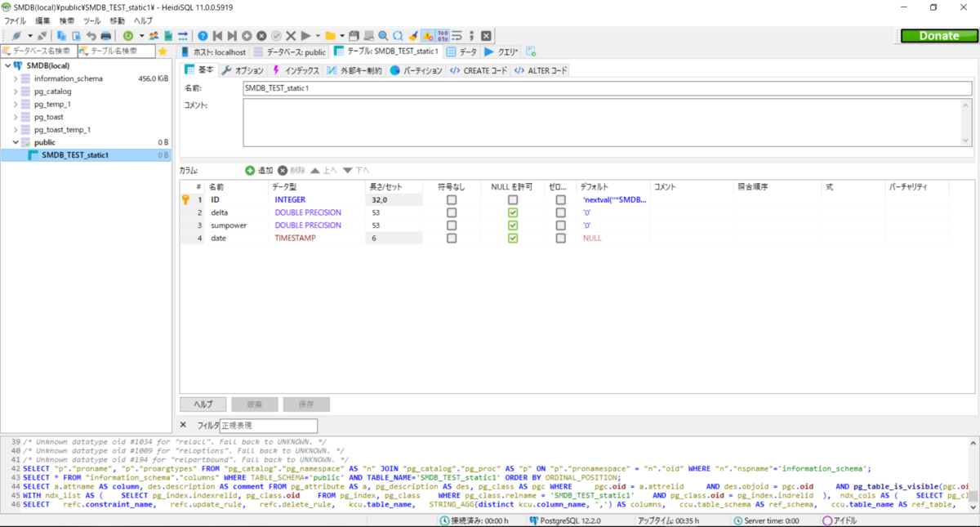Toggle Allow NULL for date column
This screenshot has width=980, height=527.
pyautogui.click(x=513, y=238)
